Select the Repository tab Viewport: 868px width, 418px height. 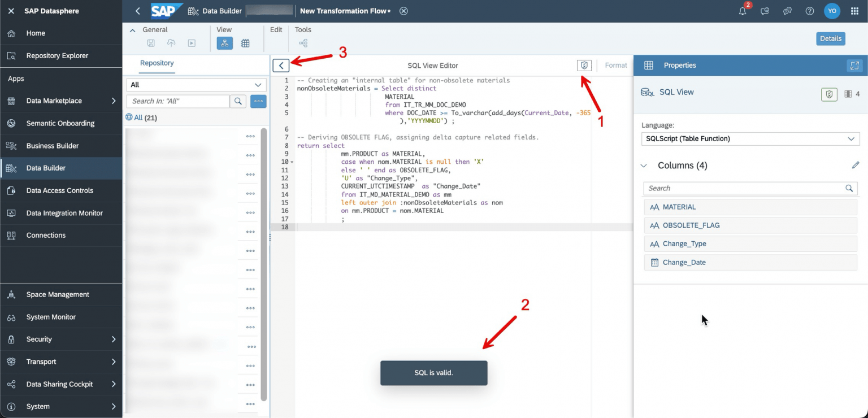[x=157, y=63]
